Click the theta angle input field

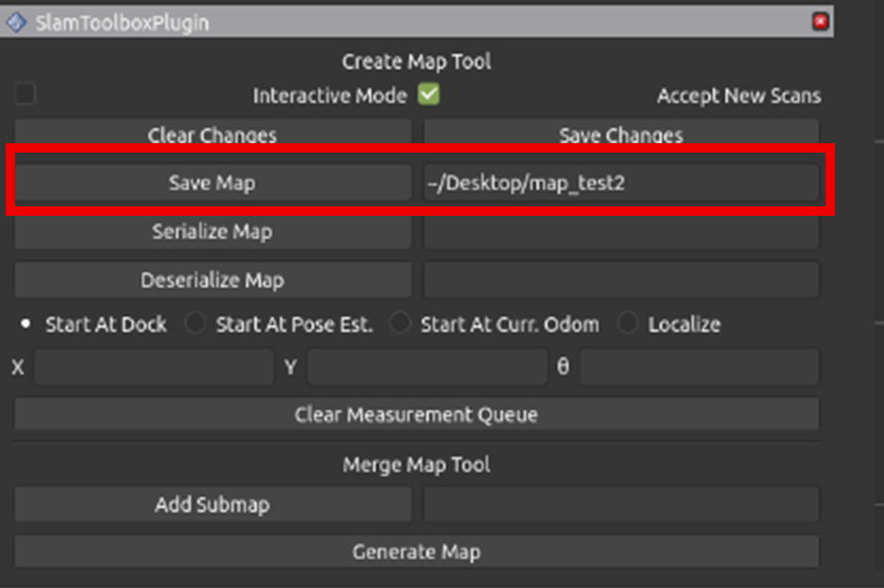pos(698,367)
